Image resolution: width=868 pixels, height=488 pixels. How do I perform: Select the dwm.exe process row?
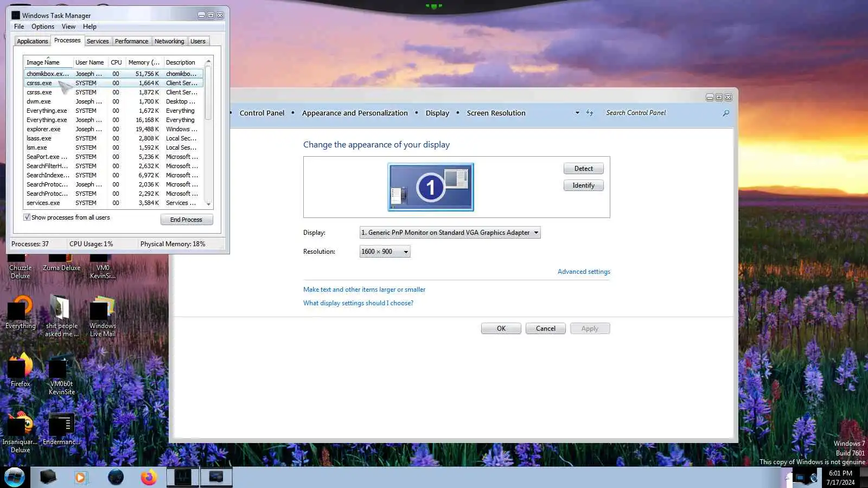(x=113, y=101)
